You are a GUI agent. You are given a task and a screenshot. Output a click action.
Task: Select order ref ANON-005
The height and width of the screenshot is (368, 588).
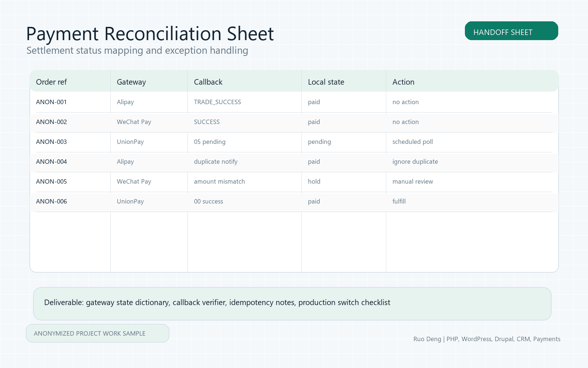tap(51, 181)
